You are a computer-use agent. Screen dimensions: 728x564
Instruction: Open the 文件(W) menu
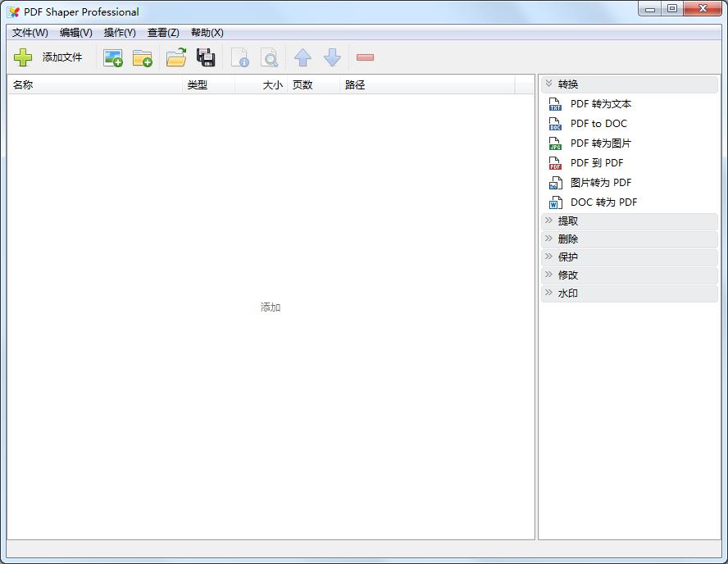[x=30, y=33]
